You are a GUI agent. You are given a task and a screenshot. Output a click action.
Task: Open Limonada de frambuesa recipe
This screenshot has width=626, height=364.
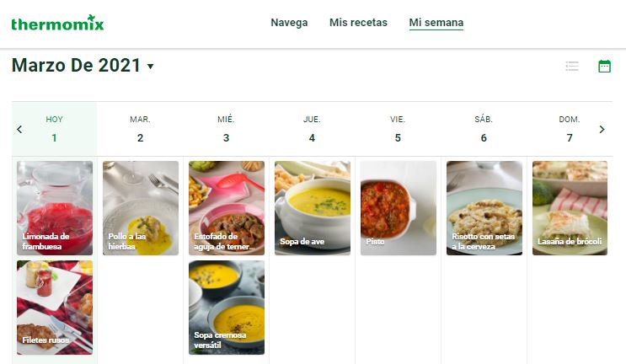coord(55,208)
